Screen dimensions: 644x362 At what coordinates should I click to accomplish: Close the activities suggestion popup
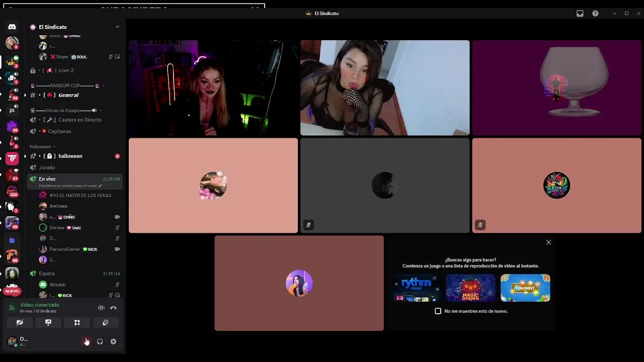548,242
